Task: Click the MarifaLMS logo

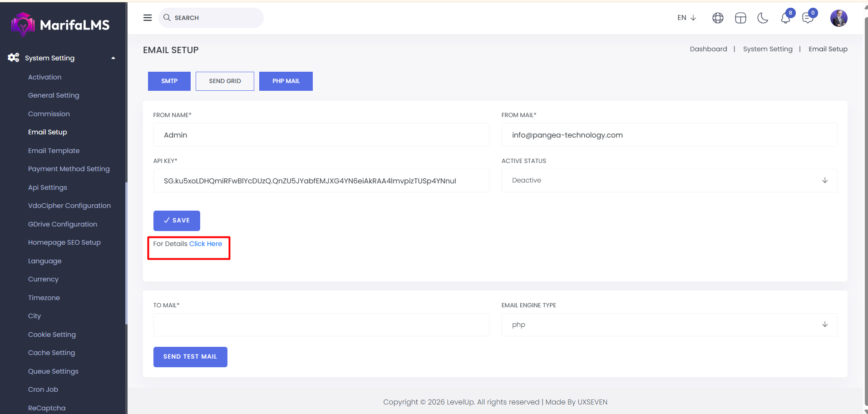Action: (x=60, y=25)
